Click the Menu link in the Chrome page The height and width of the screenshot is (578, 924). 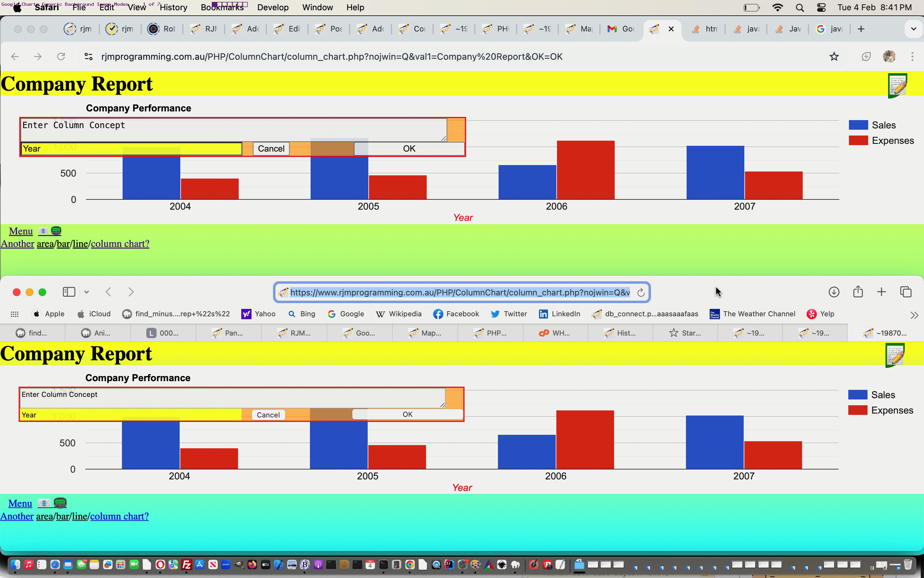tap(21, 231)
